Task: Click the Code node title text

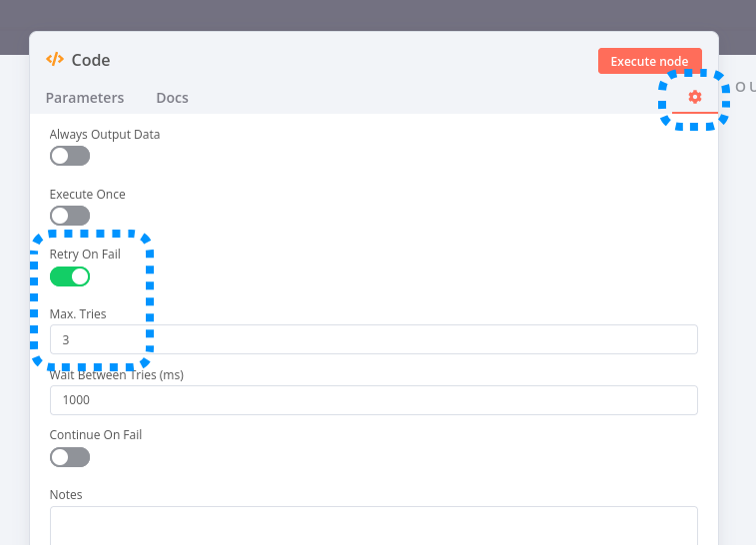Action: tap(91, 60)
